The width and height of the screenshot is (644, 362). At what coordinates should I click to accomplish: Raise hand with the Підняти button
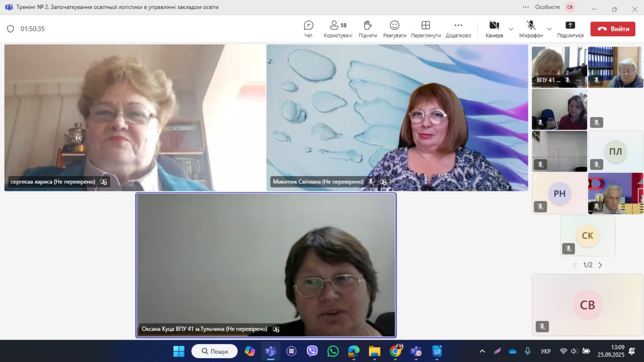[x=368, y=29]
